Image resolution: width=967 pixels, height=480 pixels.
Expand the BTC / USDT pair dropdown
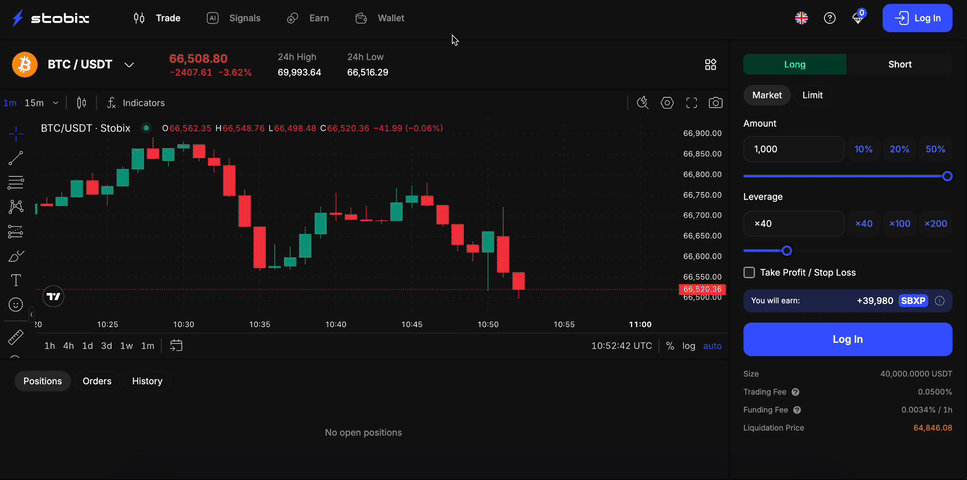click(129, 65)
